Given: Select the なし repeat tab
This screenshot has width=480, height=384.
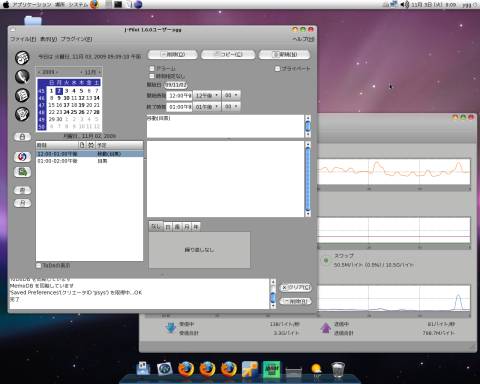Looking at the screenshot, I should pos(156,226).
